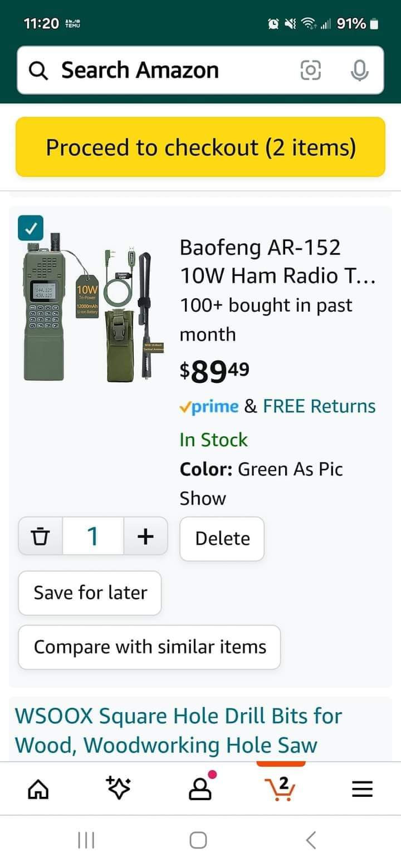Click trash icon to reduce quantity
This screenshot has height=868, width=401.
click(x=40, y=536)
